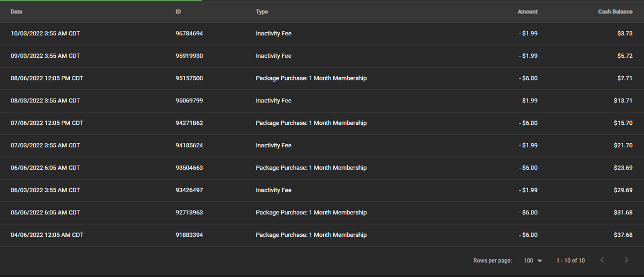Select the date 05/06/2022 6:05 AM CDT
The width and height of the screenshot is (644, 277).
click(45, 213)
